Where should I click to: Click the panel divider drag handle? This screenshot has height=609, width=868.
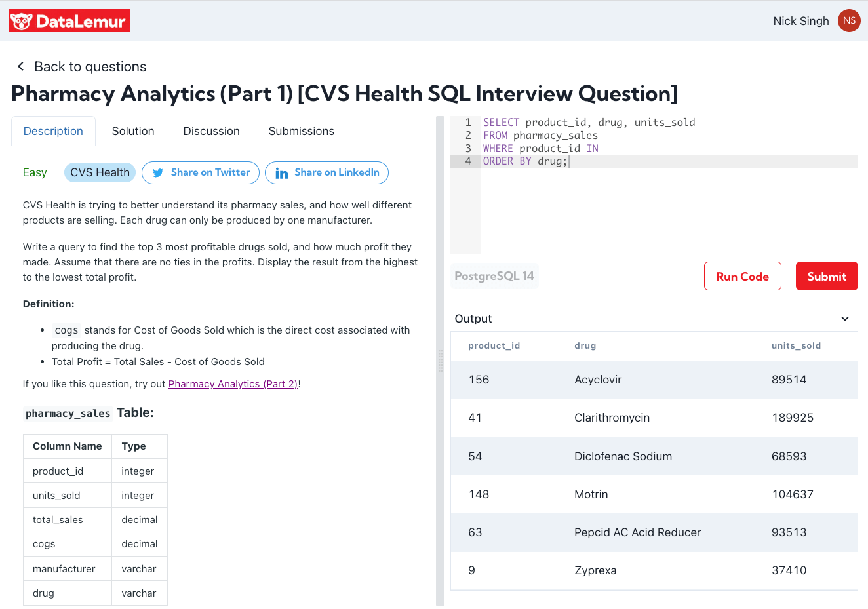click(440, 361)
